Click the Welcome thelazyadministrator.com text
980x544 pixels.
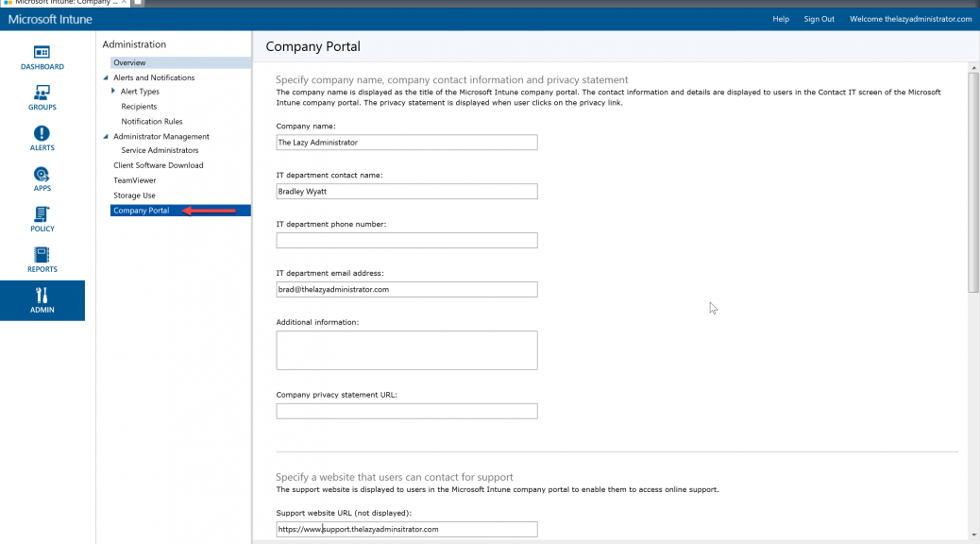(x=911, y=20)
